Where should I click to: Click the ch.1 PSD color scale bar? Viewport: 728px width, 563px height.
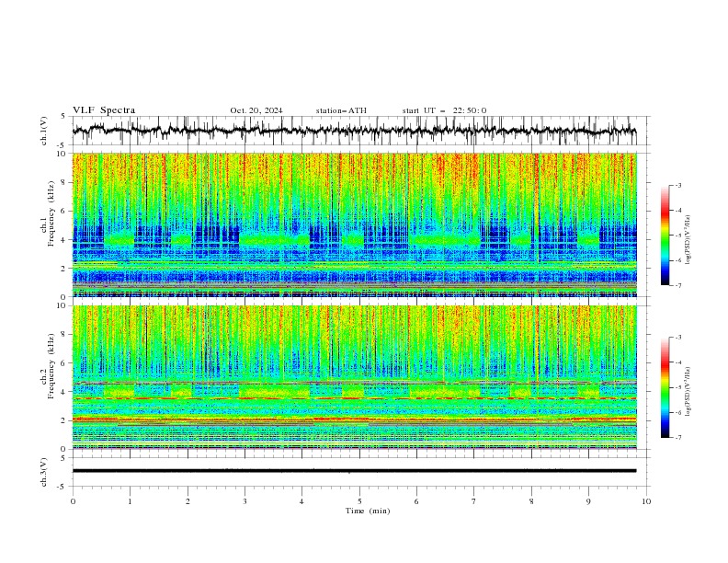[x=665, y=235]
